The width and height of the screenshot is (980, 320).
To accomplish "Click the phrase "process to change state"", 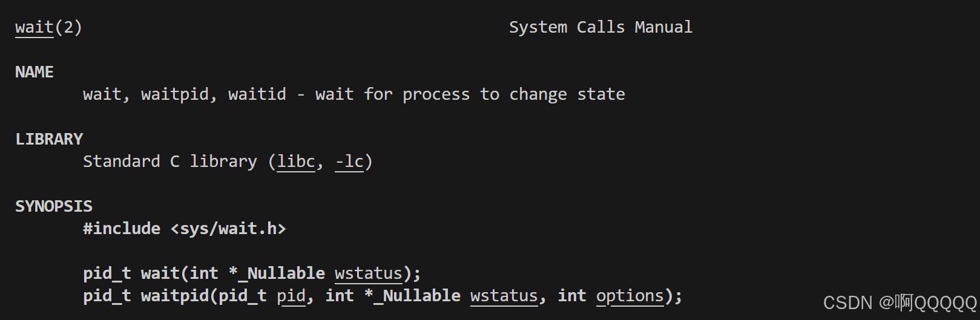I will coord(513,94).
